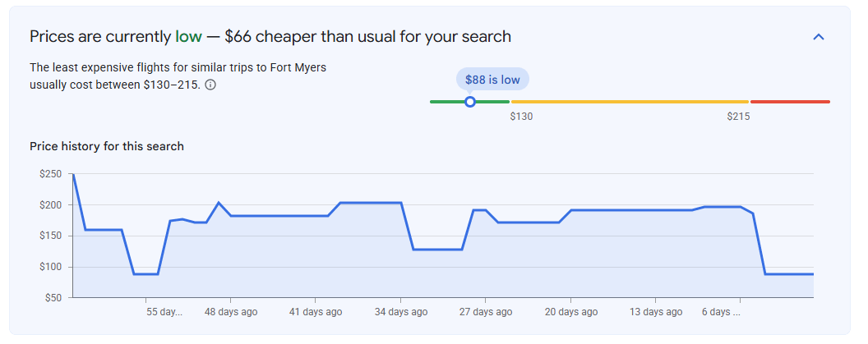
Task: Click the '20 days ago' axis label
Action: (x=570, y=312)
